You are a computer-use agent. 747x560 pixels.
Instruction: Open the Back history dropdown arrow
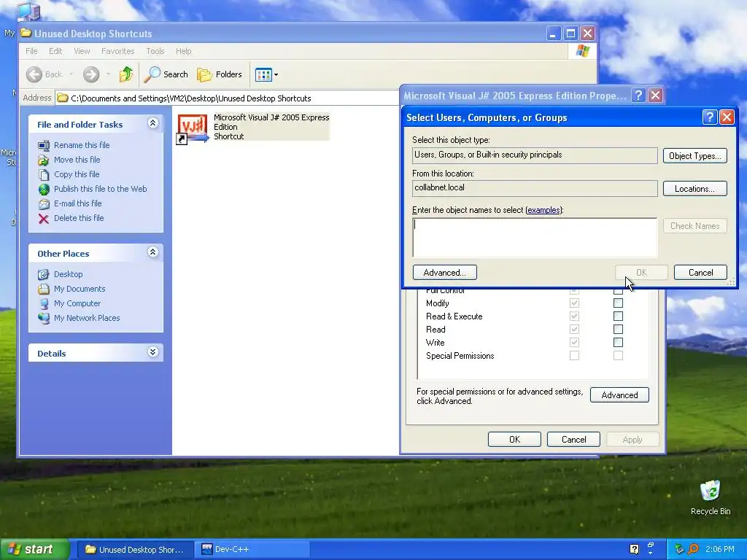click(71, 74)
